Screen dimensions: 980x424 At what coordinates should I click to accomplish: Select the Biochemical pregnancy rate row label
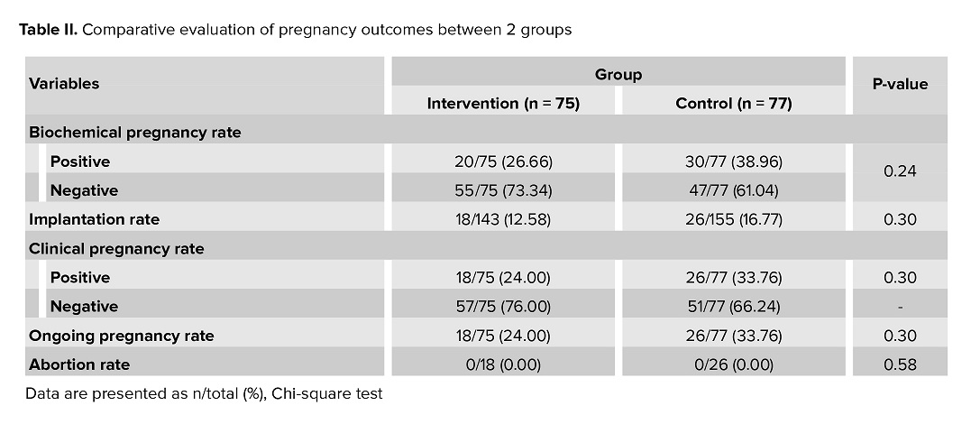(x=134, y=132)
